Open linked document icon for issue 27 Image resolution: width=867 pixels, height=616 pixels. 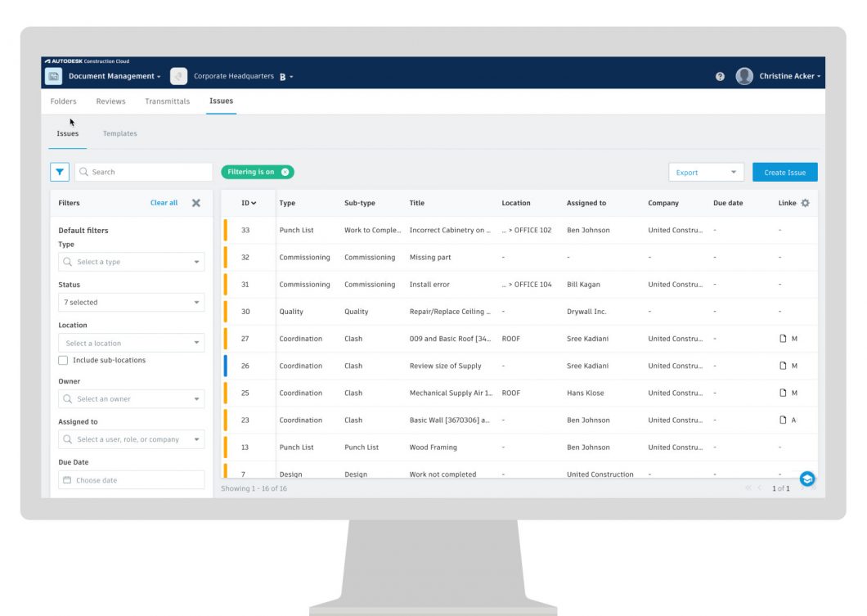[783, 339]
